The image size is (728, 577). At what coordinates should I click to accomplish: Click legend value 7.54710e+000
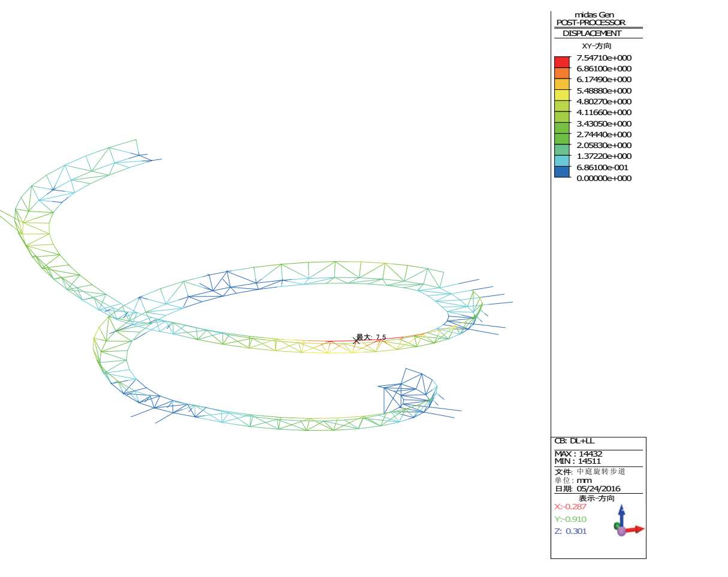604,58
